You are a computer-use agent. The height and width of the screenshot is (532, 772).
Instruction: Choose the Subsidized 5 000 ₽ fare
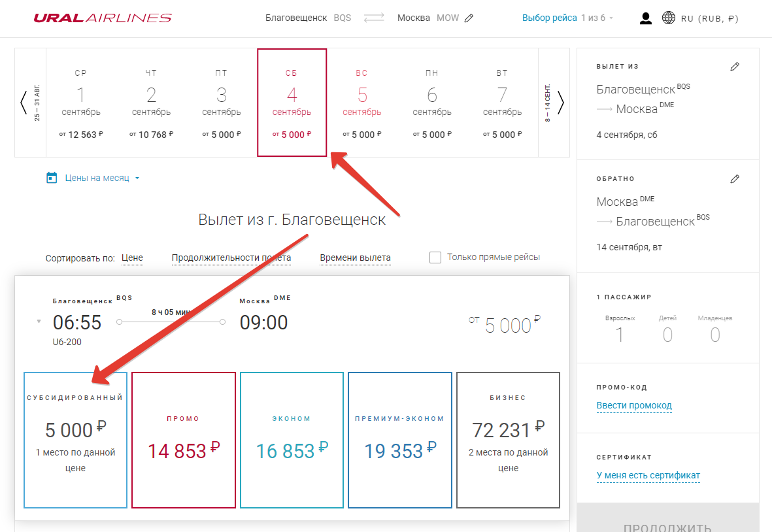pos(76,440)
